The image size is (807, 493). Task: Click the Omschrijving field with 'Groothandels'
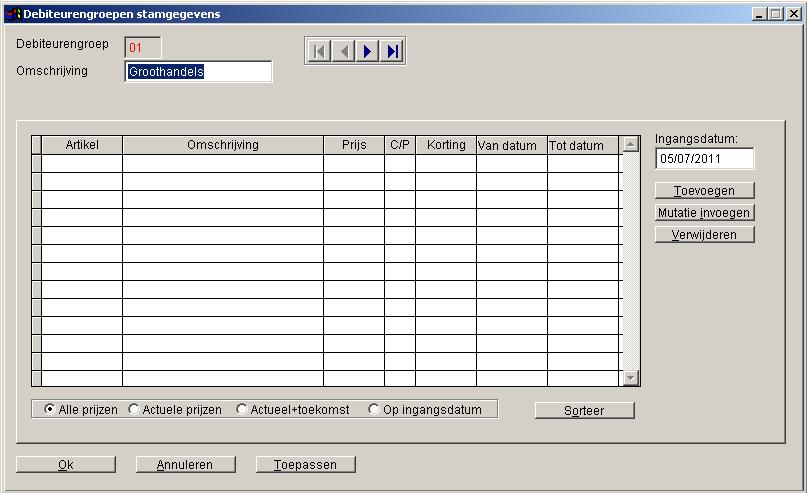(x=198, y=72)
